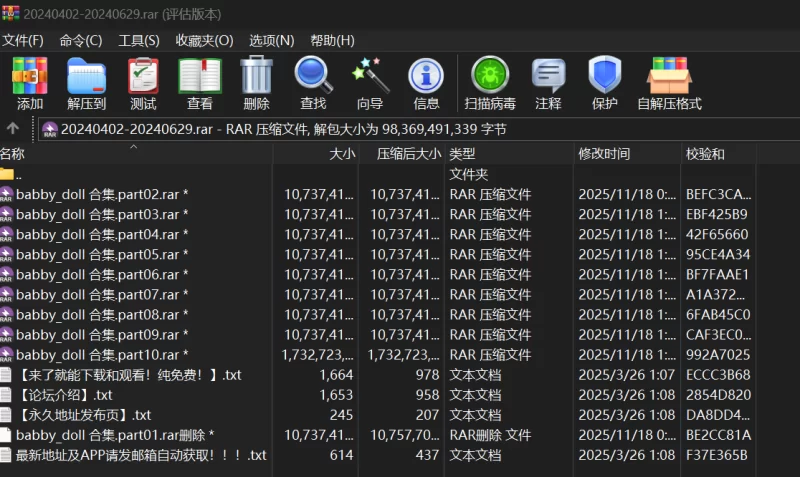Click the 保护 (Protect) shield icon
Viewport: 800px width, 477px height.
tap(604, 82)
